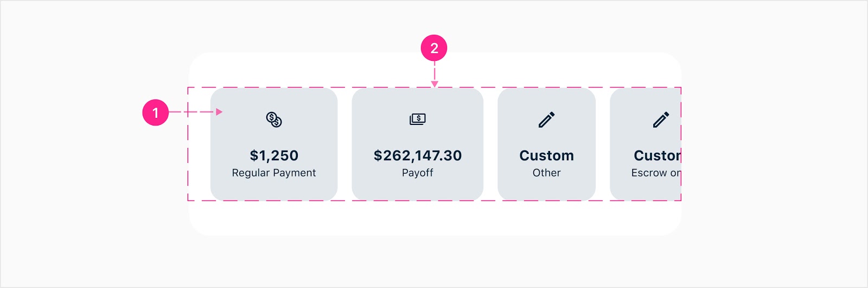The image size is (868, 288).
Task: Click the arrowhead pointing down from badge 2
Action: pos(435,84)
